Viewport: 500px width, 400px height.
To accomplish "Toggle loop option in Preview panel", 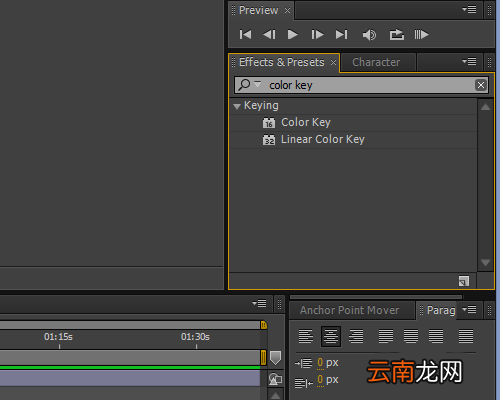I will click(x=397, y=35).
